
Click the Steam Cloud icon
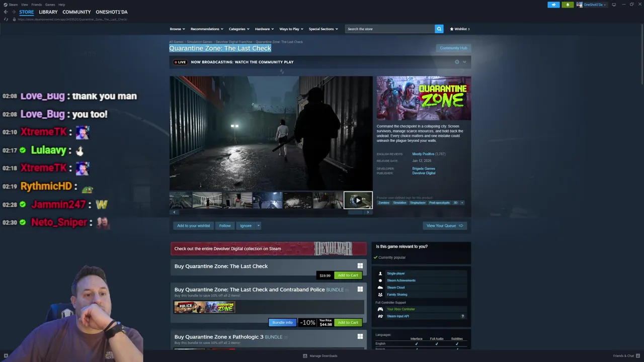(x=380, y=288)
